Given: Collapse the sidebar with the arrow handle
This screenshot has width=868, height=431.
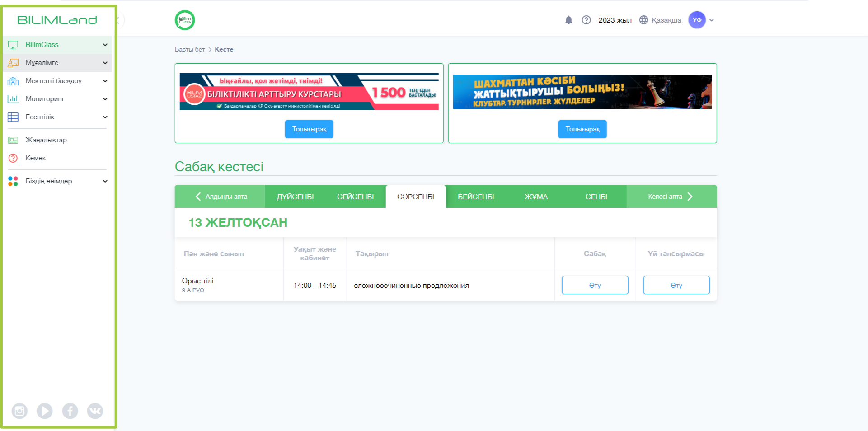Looking at the screenshot, I should (x=119, y=20).
